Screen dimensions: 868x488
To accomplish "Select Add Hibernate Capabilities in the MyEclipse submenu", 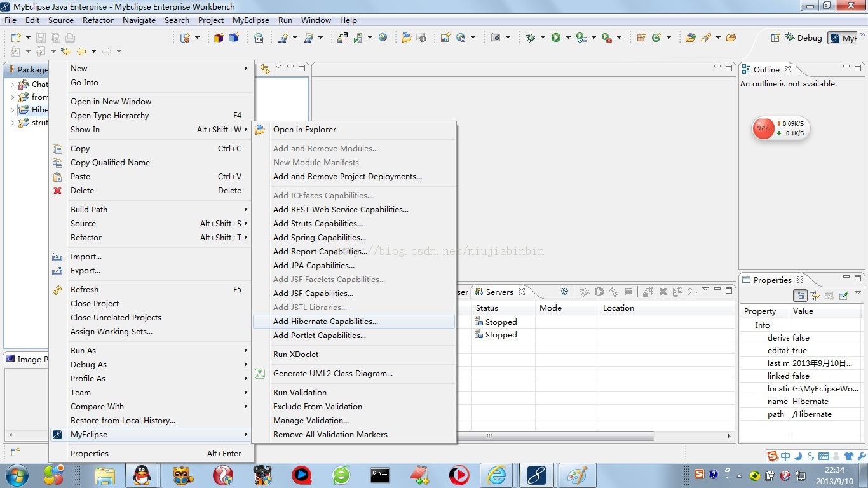I will pos(326,321).
